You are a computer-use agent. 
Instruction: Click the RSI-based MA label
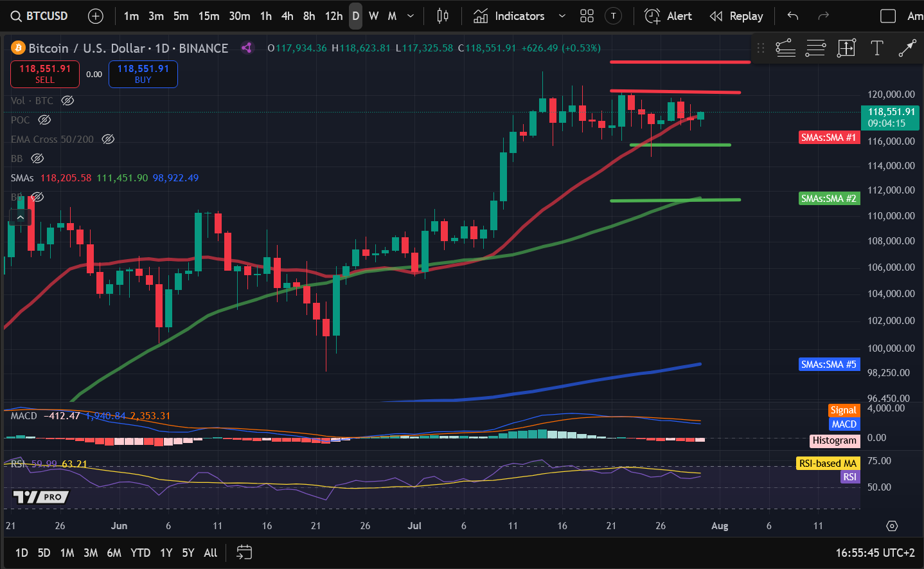pyautogui.click(x=828, y=464)
